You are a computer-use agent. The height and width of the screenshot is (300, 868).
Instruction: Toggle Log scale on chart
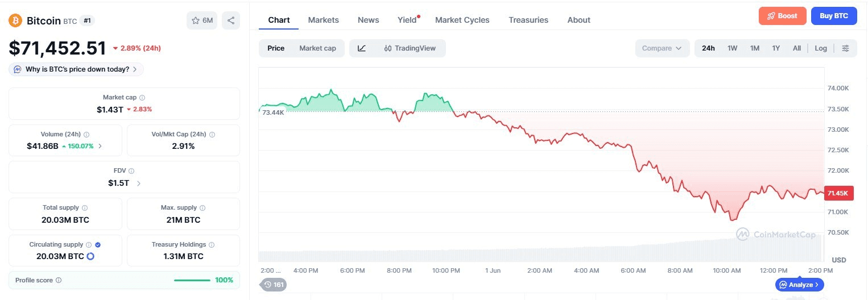[x=821, y=48]
